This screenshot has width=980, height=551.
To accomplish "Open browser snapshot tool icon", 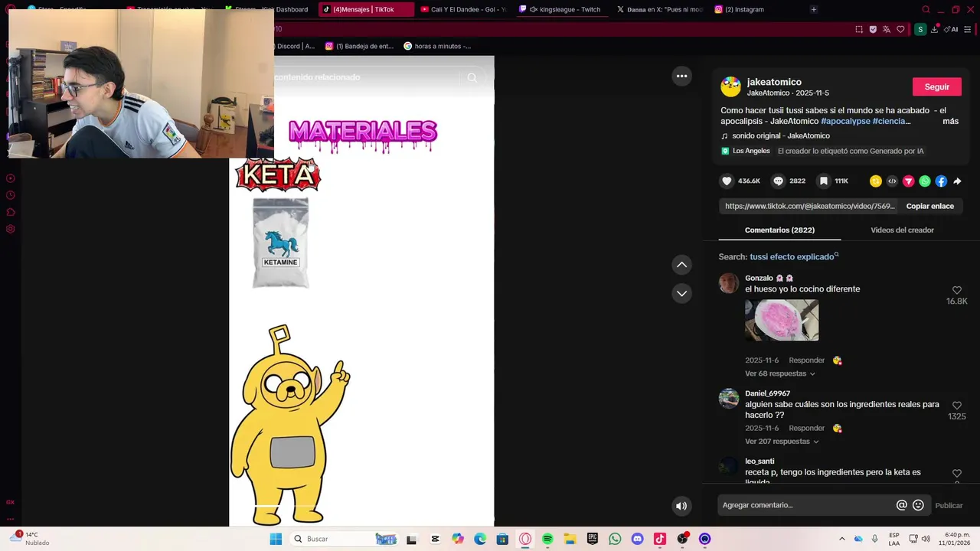I will pos(859,29).
